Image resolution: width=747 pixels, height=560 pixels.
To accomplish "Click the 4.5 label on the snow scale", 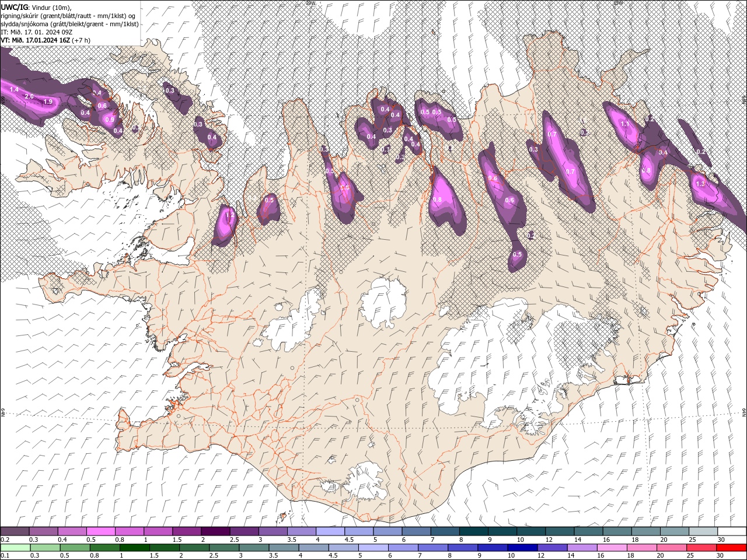I will pyautogui.click(x=349, y=540).
